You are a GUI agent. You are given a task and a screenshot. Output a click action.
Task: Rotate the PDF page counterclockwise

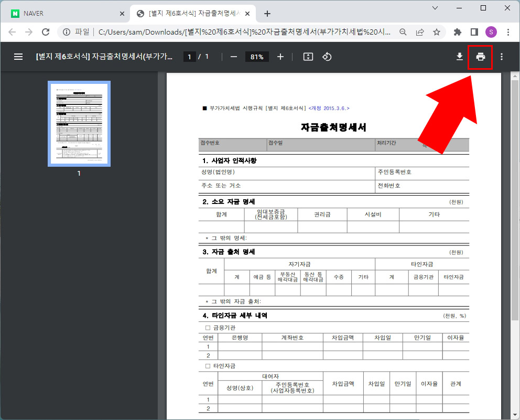327,57
